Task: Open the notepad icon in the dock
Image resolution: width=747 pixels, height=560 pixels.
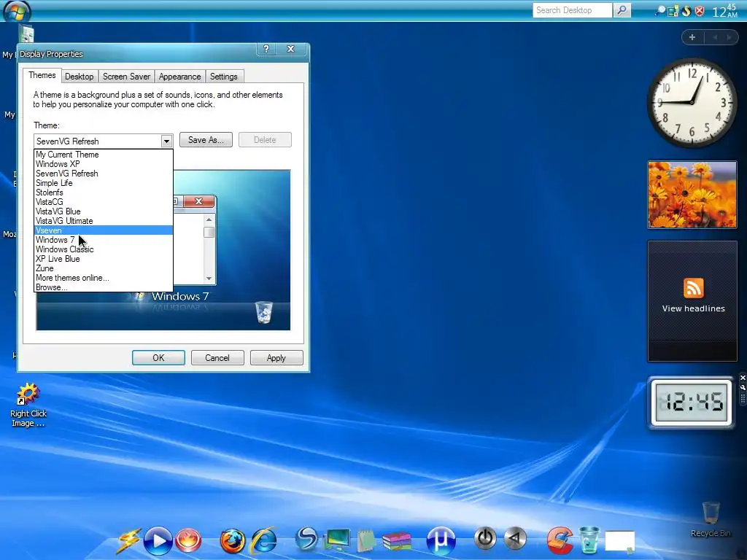Action: [x=366, y=541]
